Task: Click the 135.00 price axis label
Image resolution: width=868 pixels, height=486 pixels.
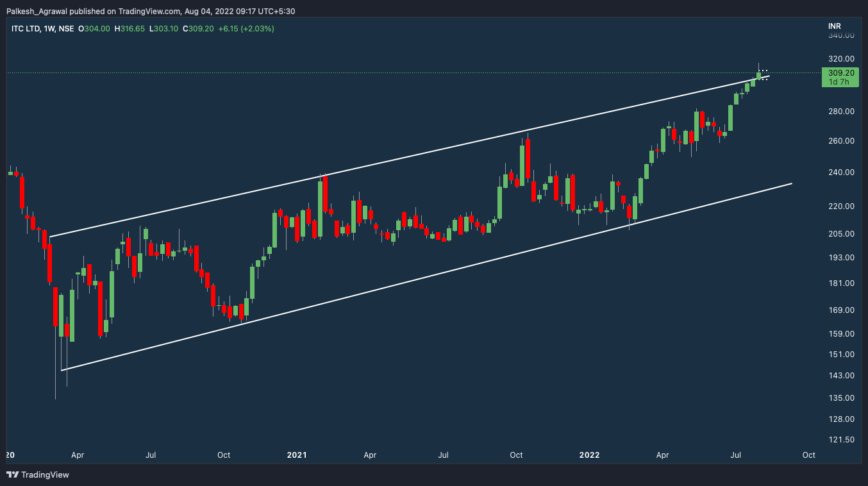Action: click(x=841, y=398)
